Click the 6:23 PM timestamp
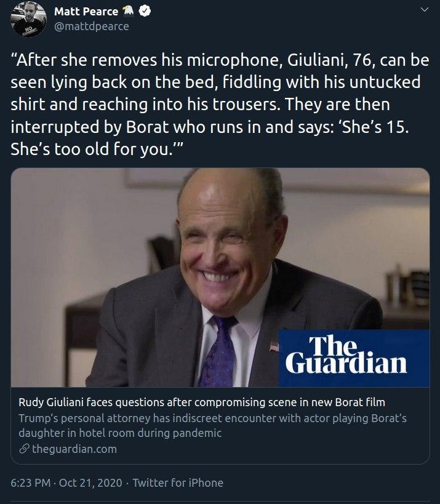 tap(31, 482)
